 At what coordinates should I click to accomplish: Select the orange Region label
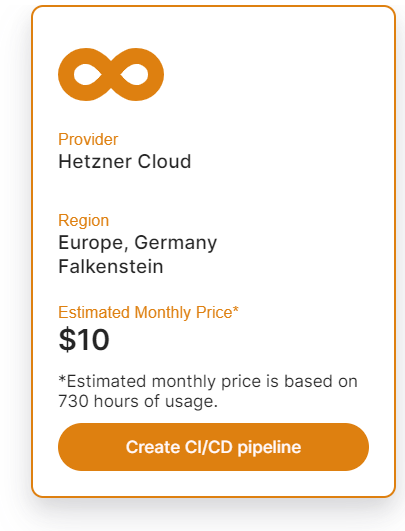(x=84, y=220)
